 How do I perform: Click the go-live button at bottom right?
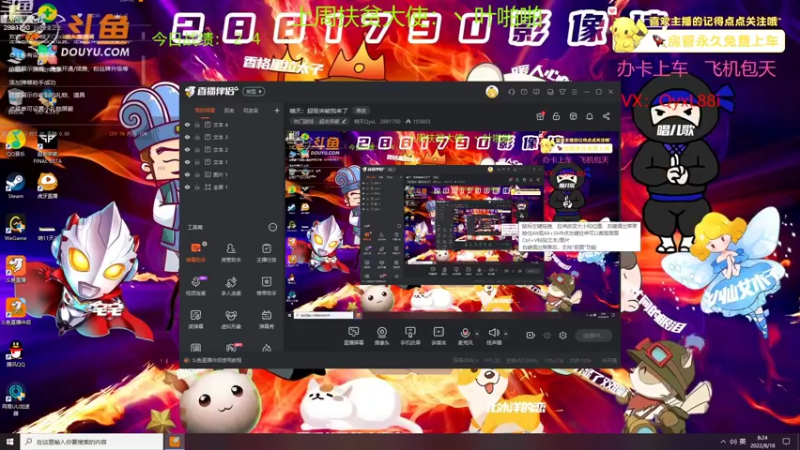point(593,335)
